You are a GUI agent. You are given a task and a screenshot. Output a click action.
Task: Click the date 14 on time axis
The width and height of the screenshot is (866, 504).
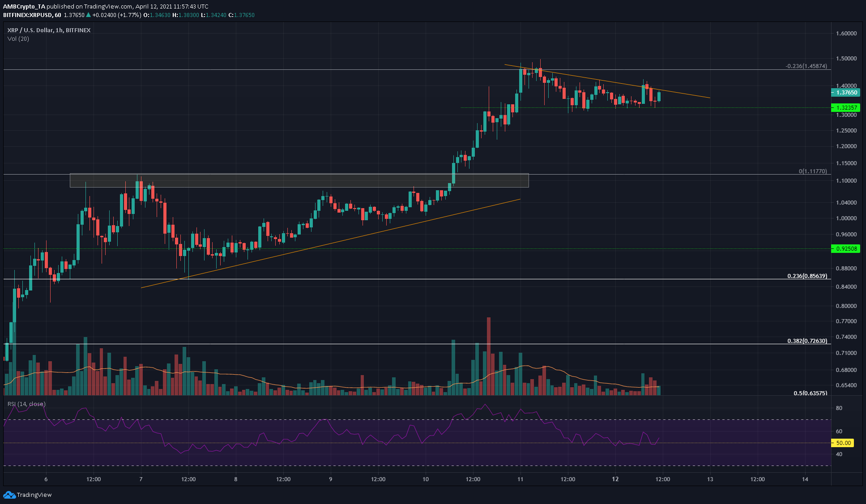pyautogui.click(x=805, y=479)
